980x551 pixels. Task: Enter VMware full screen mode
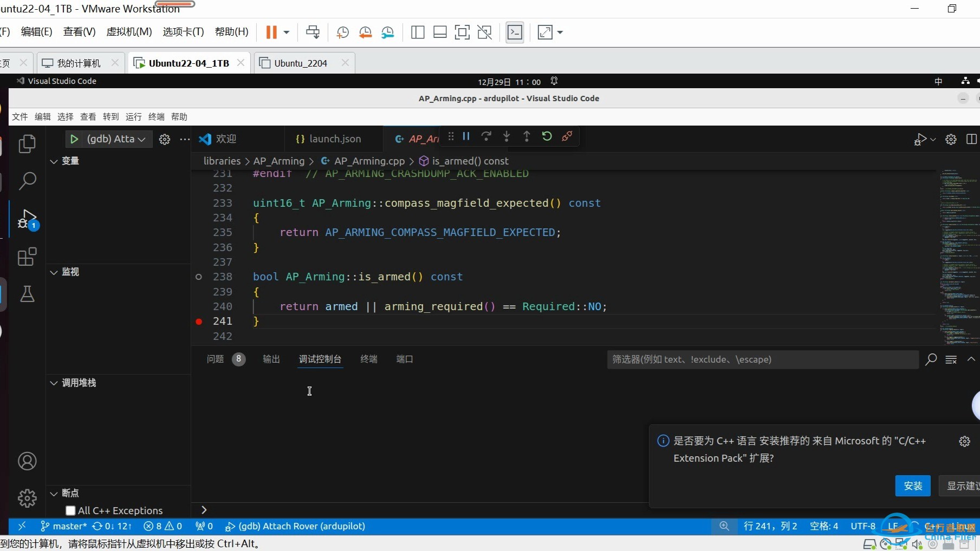click(462, 32)
